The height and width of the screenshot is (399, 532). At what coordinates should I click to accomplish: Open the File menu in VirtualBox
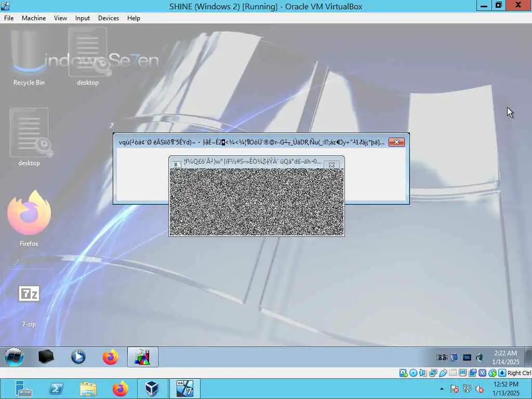coord(9,18)
